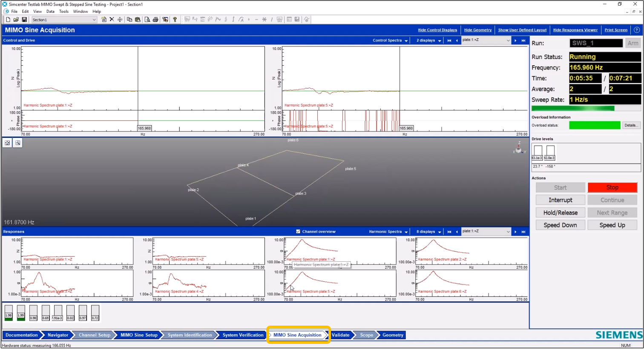
Task: Switch to the Geometry tab
Action: tap(393, 335)
